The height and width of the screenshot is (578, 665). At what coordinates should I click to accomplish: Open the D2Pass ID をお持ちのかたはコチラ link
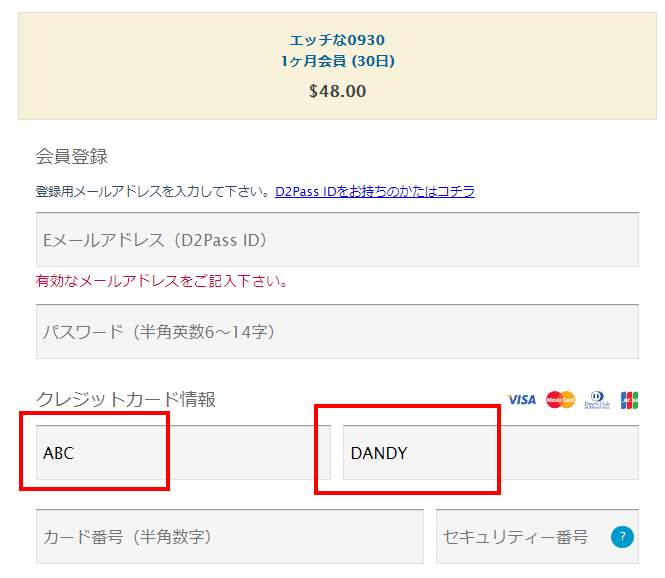375,191
